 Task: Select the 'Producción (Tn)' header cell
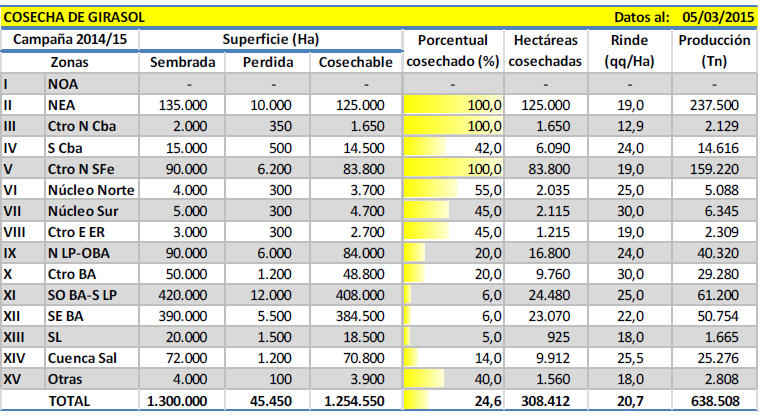coord(714,51)
